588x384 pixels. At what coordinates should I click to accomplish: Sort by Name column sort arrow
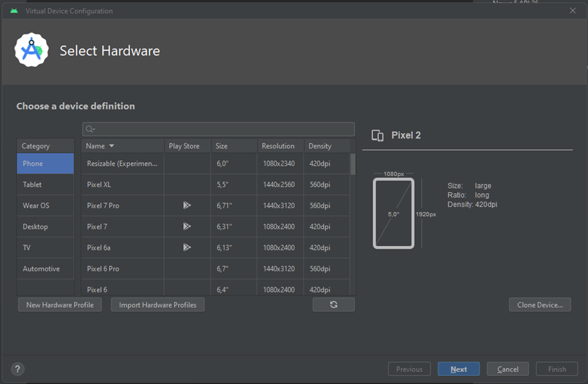[x=111, y=146]
